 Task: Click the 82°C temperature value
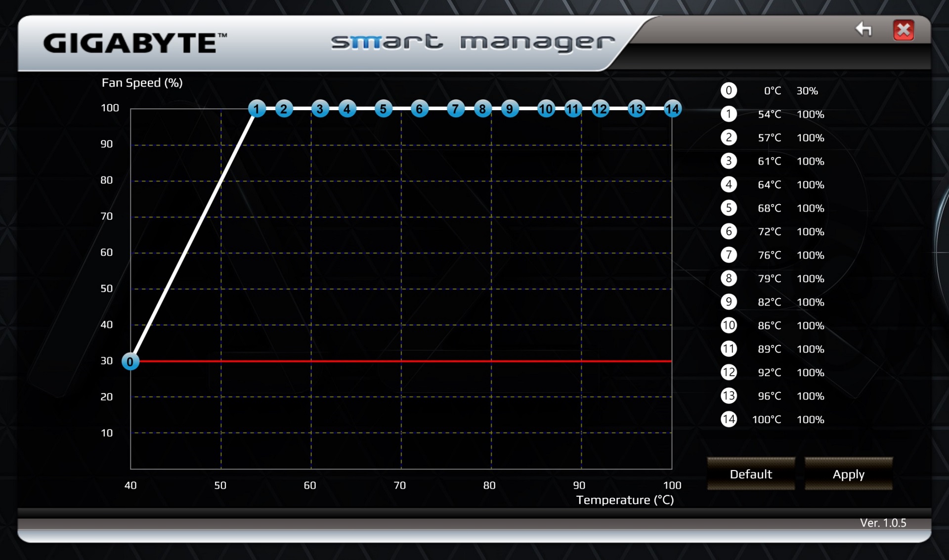[x=770, y=302]
